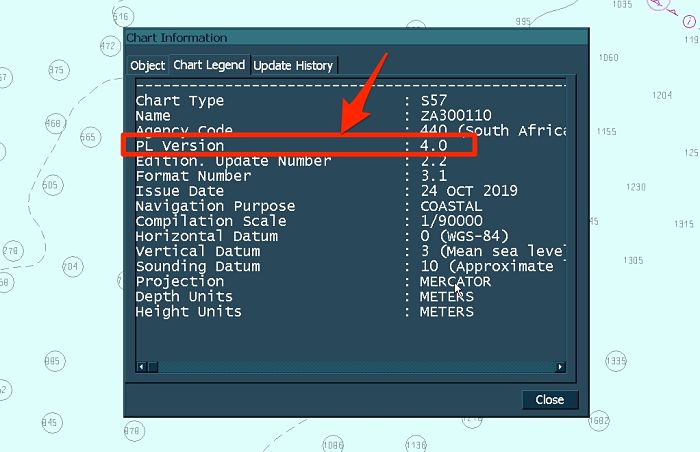Click the horizontal scrollbar left arrow

140,367
